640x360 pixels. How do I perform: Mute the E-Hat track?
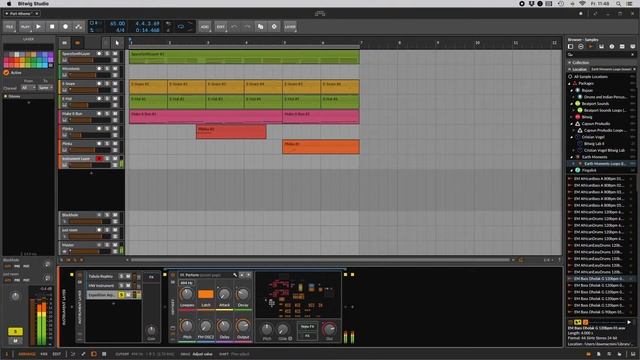115,99
